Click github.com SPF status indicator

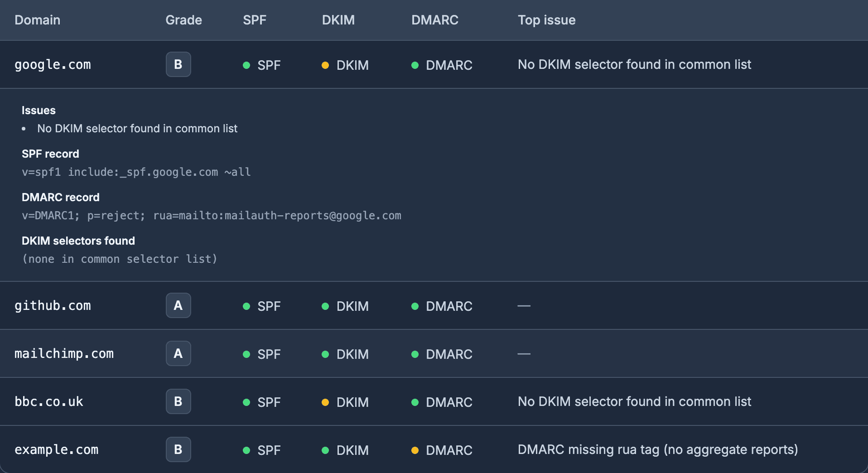coord(262,306)
